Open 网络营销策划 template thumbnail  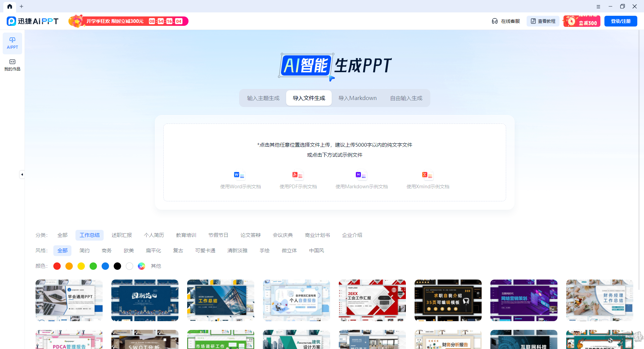(524, 300)
